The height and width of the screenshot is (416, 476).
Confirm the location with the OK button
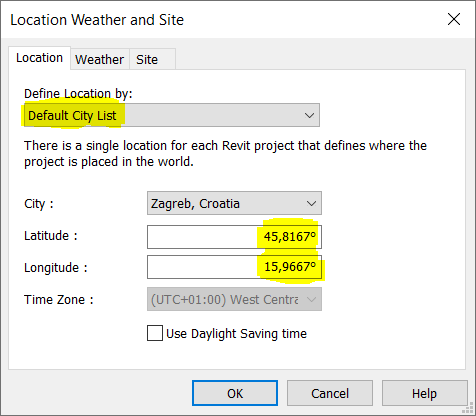235,393
